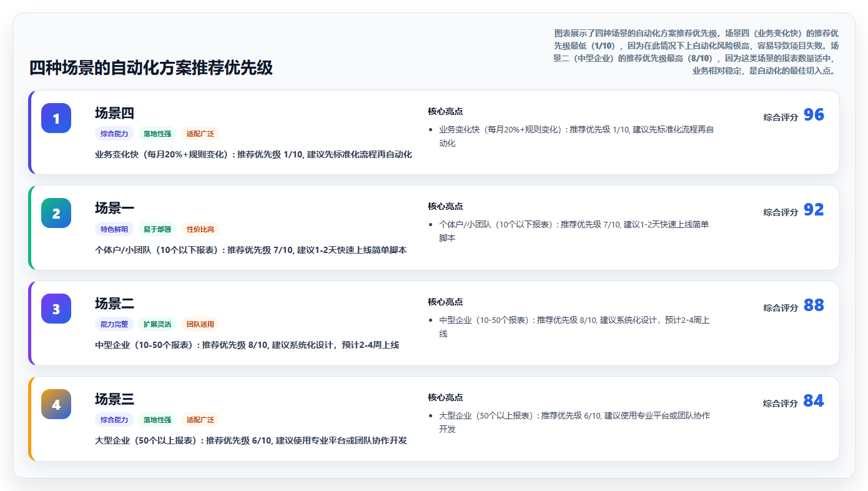Select the 个体户/小团队 bullet under 核心亮点
This screenshot has width=868, height=491.
point(574,231)
